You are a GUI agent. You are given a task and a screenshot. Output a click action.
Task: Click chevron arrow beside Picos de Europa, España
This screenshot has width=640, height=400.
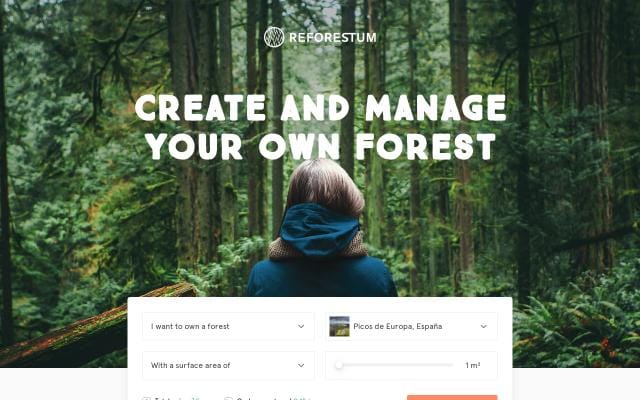[484, 326]
